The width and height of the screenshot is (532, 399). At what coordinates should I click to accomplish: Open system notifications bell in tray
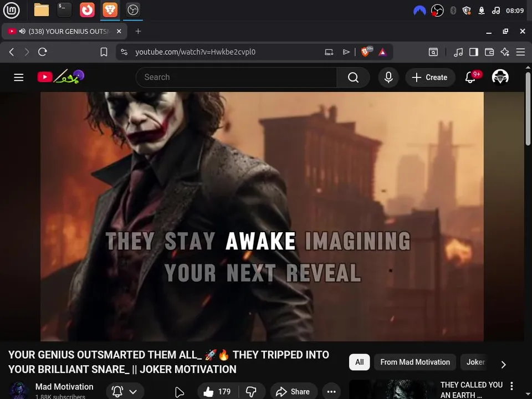[x=482, y=11]
